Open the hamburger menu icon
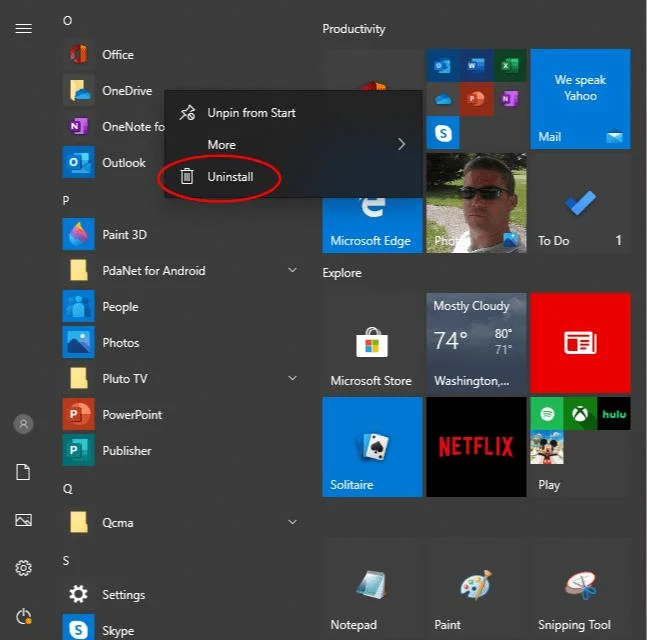The height and width of the screenshot is (640, 647). coord(24,28)
